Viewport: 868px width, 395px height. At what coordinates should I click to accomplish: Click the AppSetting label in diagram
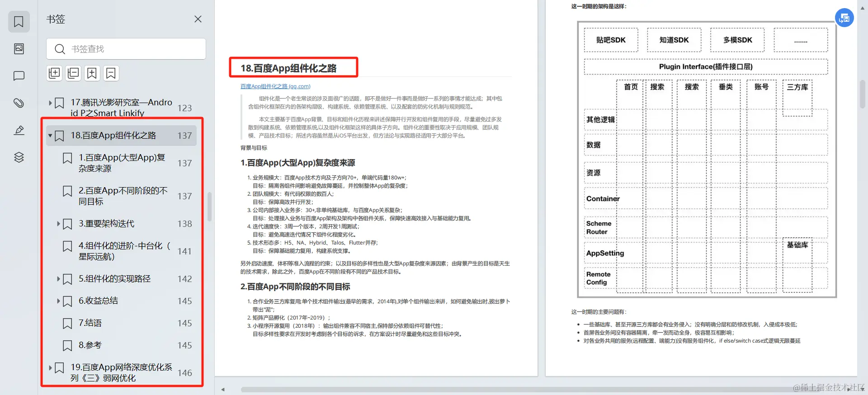(605, 254)
